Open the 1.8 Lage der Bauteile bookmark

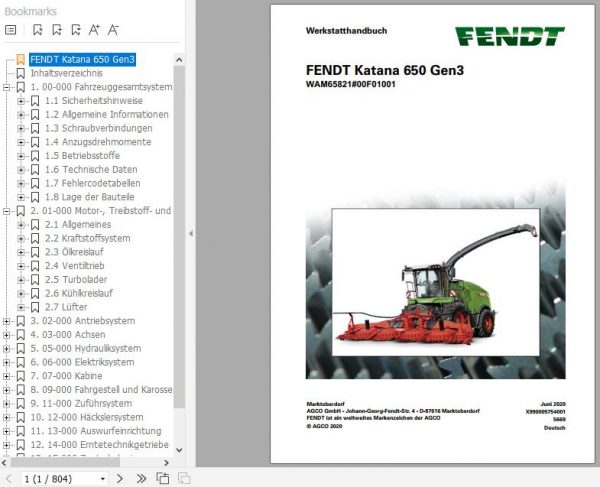coord(90,197)
